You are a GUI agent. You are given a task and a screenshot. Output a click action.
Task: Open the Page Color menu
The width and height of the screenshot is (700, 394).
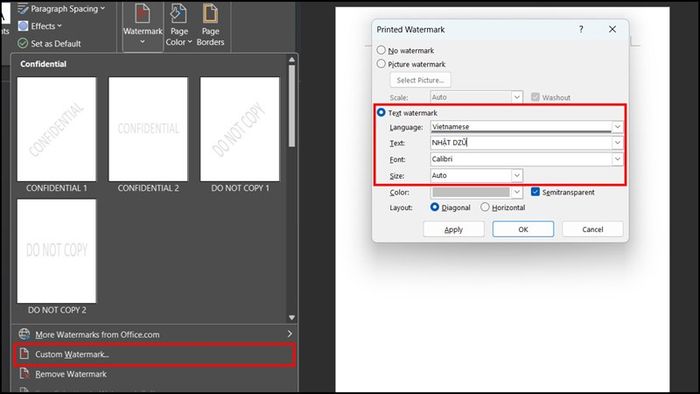tap(179, 25)
